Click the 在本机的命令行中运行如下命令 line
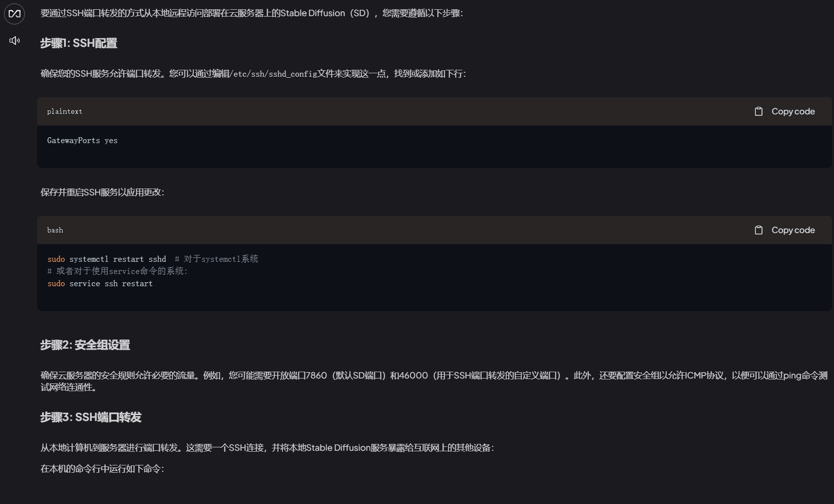Viewport: 834px width, 504px height. click(x=102, y=469)
